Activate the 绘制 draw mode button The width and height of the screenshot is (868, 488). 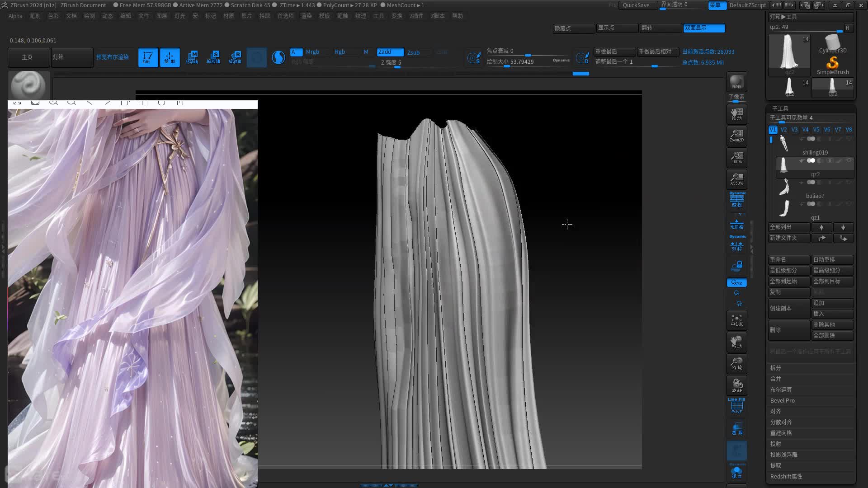point(170,57)
